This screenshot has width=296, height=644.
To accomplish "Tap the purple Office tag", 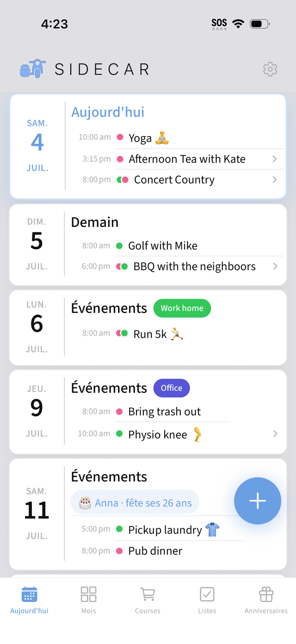I will (172, 388).
